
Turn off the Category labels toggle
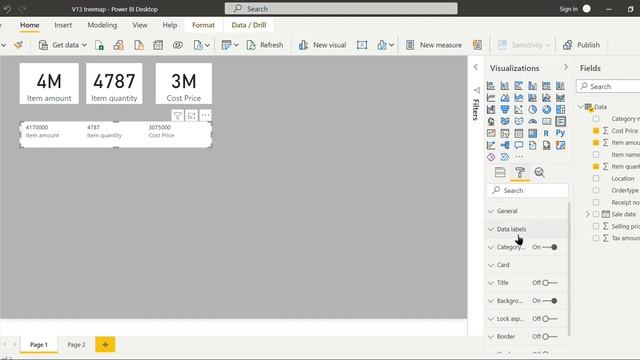coord(549,247)
